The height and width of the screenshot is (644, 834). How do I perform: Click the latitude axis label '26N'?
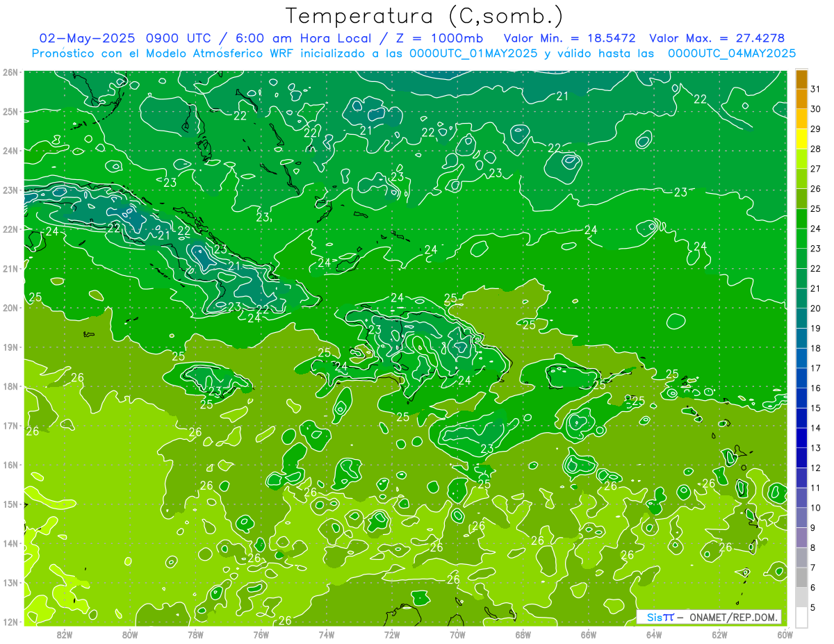click(10, 72)
